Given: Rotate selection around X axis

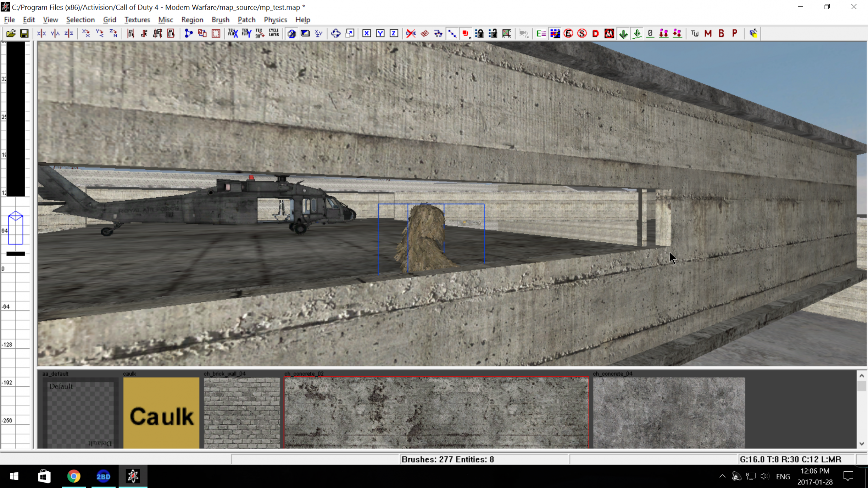Looking at the screenshot, I should [86, 33].
